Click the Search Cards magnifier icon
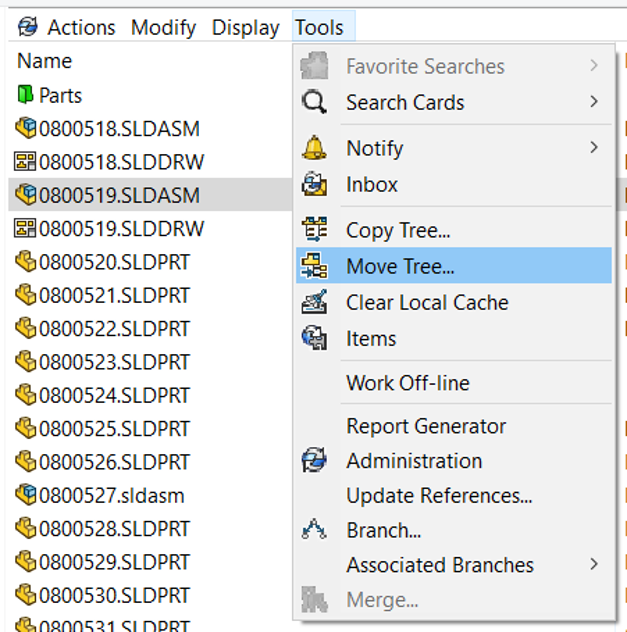This screenshot has width=627, height=632. pyautogui.click(x=314, y=102)
